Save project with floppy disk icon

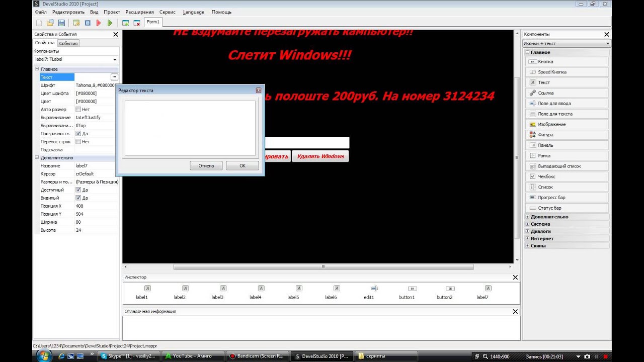61,23
